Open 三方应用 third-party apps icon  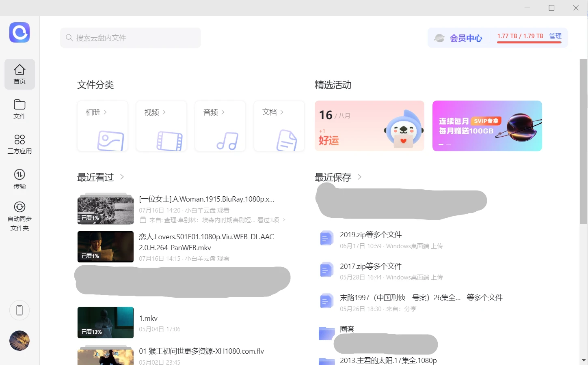(19, 144)
